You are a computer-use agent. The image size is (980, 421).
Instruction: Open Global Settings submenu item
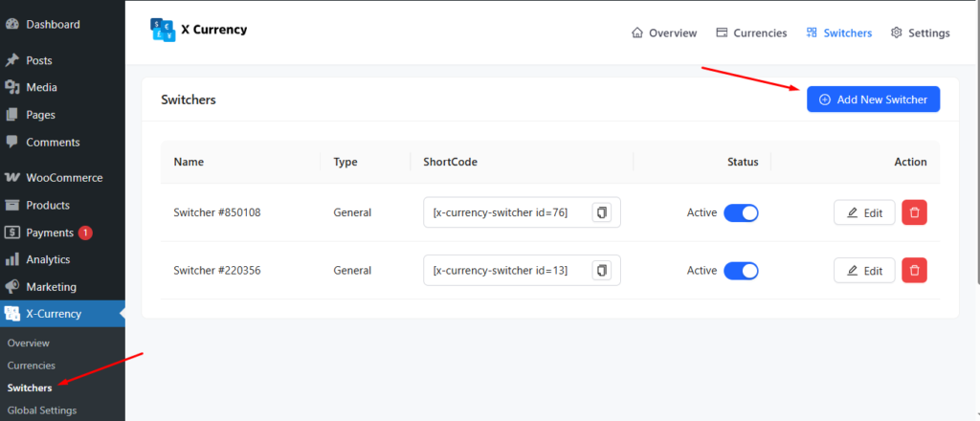[x=41, y=410]
